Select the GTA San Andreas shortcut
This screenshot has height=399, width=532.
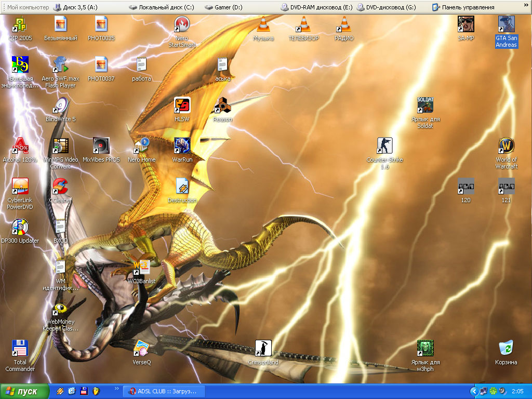(x=506, y=32)
